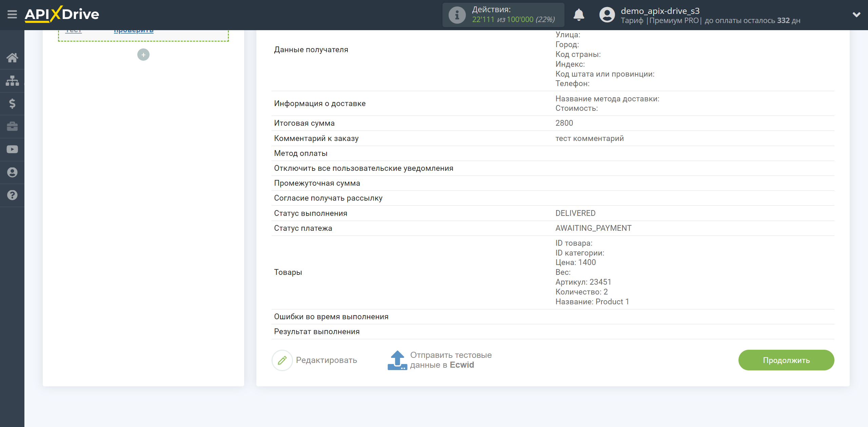Open connections sitemap icon in sidebar
This screenshot has height=427, width=868.
click(x=12, y=81)
